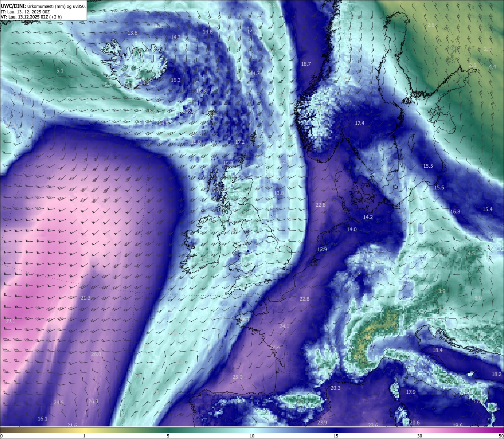Click the 30 tick label on the color scale
This screenshot has width=504, height=439.
tap(420, 436)
